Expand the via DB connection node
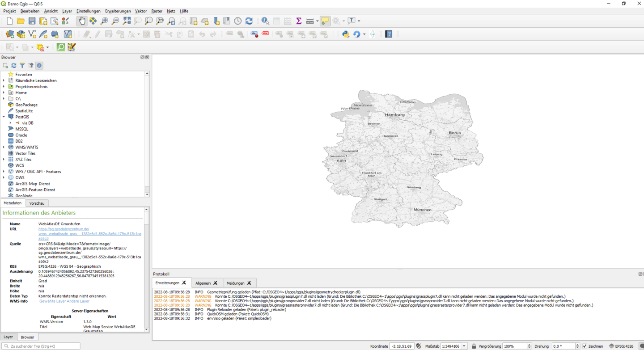644x350 pixels. (11, 123)
